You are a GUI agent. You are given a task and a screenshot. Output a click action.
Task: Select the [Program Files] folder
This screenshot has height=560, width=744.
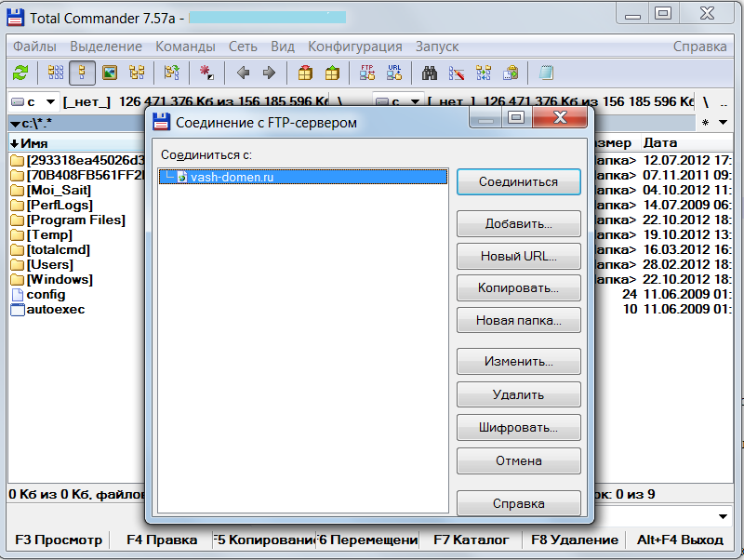pos(74,220)
